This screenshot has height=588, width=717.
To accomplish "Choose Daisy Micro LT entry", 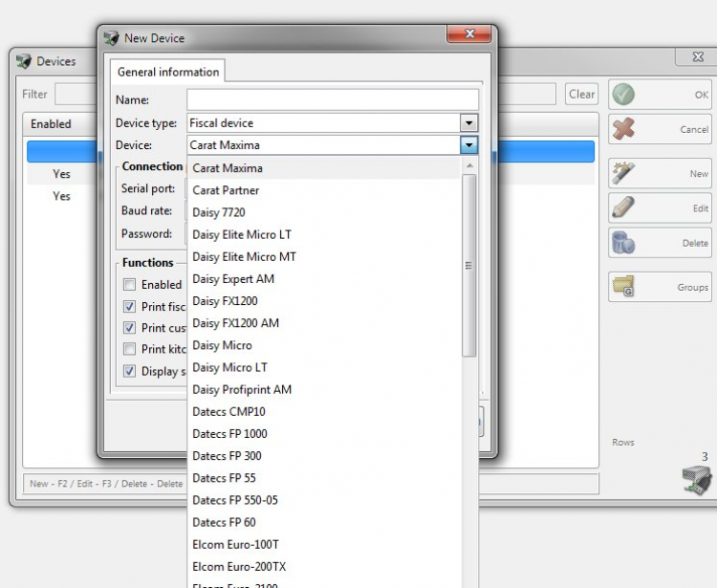I will point(323,367).
